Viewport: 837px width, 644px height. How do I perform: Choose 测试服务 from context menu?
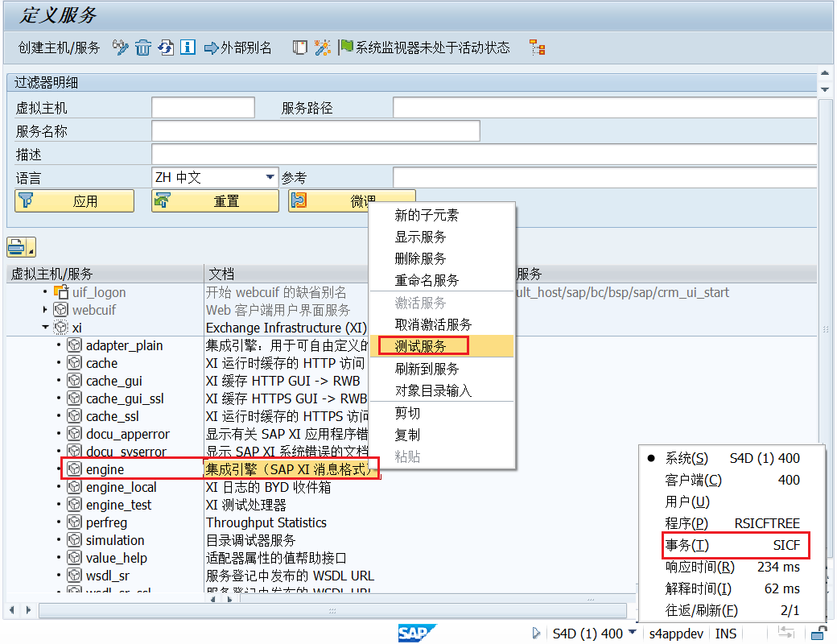(x=442, y=347)
